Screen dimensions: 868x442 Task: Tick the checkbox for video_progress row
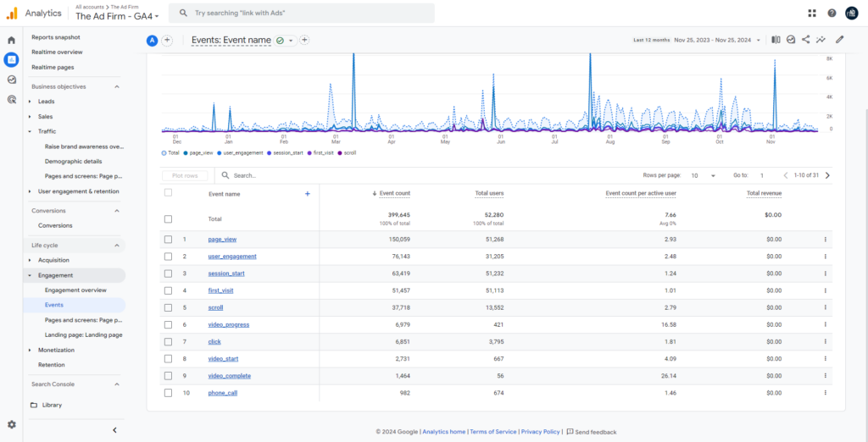click(x=168, y=325)
